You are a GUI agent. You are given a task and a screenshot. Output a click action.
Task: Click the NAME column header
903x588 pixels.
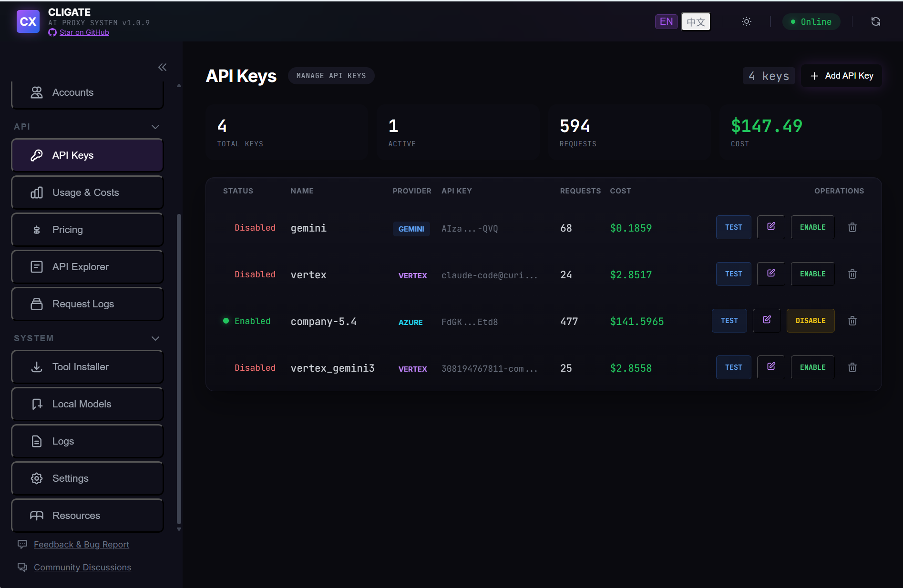302,191
